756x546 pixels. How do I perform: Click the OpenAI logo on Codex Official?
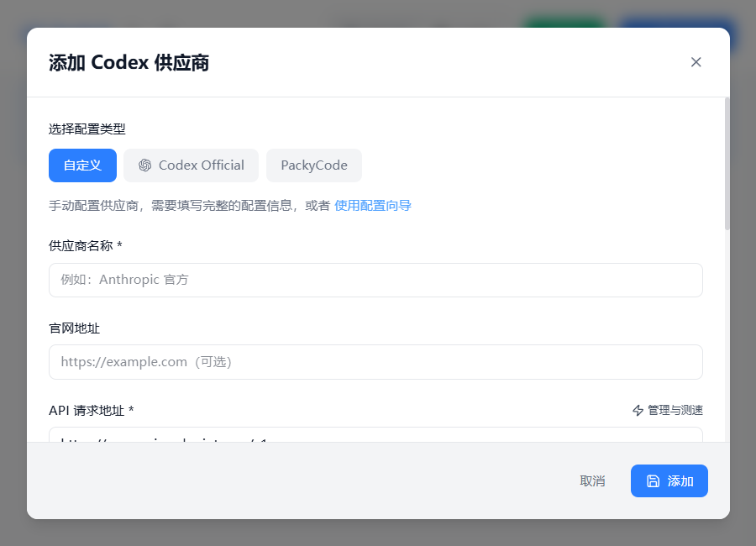click(145, 165)
